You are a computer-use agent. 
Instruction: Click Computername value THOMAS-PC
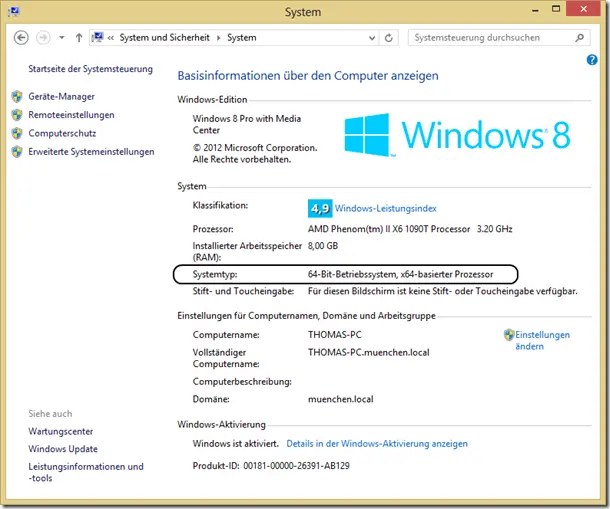click(x=335, y=335)
